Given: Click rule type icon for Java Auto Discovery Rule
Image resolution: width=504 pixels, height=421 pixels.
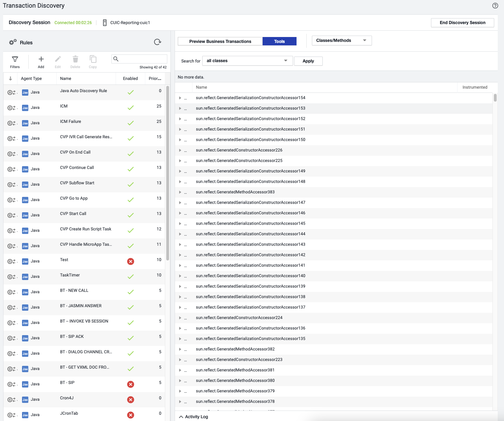Looking at the screenshot, I should (12, 93).
